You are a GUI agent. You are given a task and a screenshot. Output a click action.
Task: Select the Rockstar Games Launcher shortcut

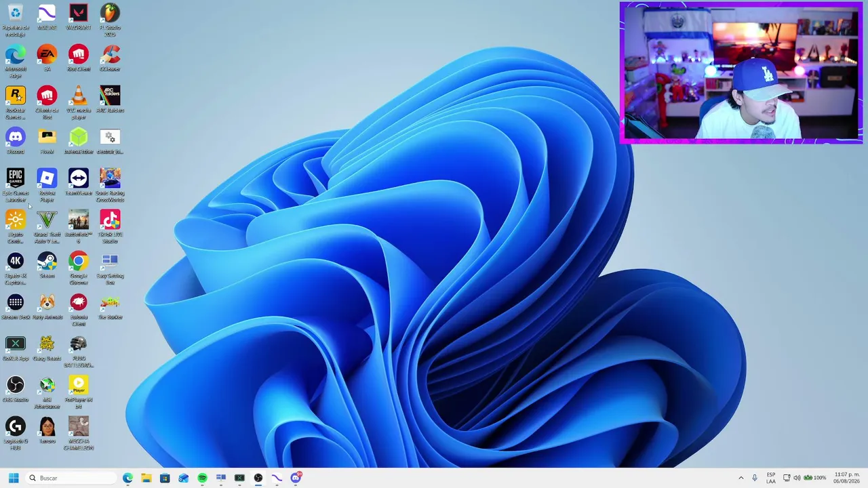[15, 103]
